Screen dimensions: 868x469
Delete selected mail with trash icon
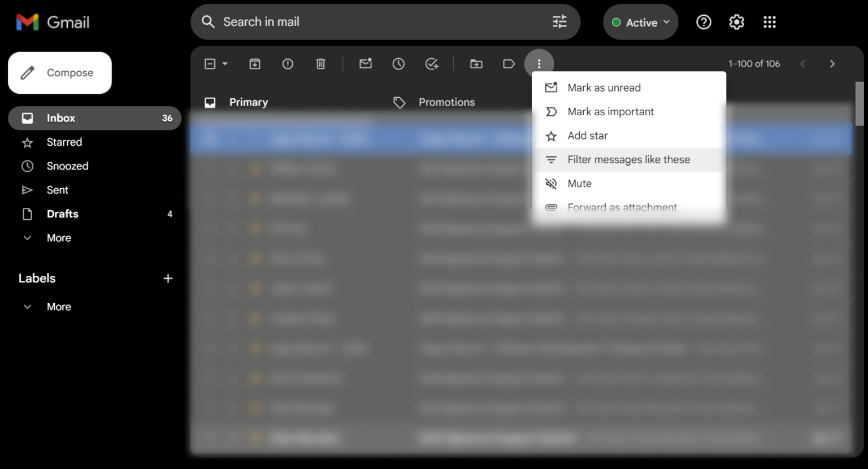[x=320, y=64]
